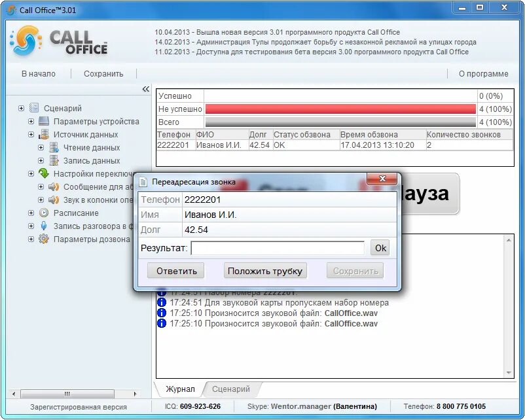The width and height of the screenshot is (525, 420).
Task: Click the Количество звонков column header
Action: point(469,135)
